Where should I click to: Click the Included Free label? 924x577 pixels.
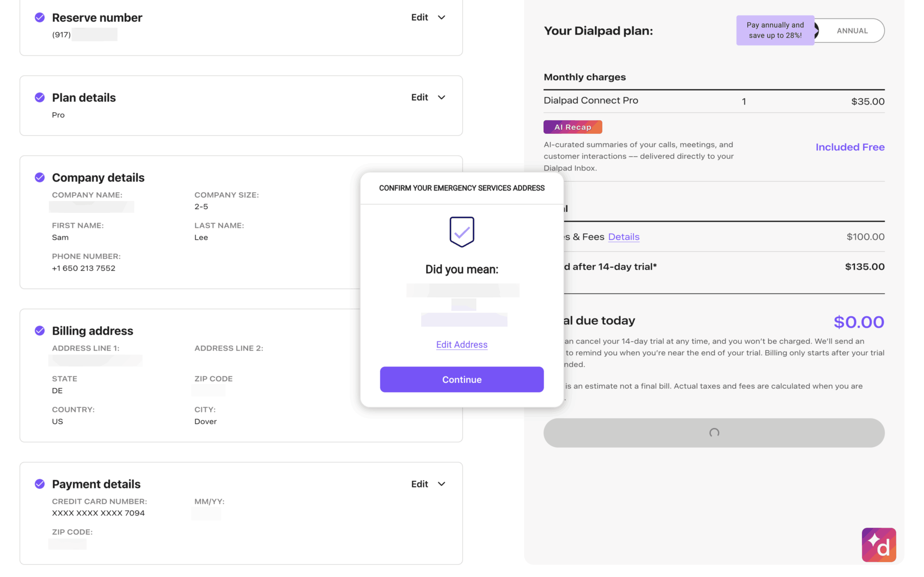849,147
